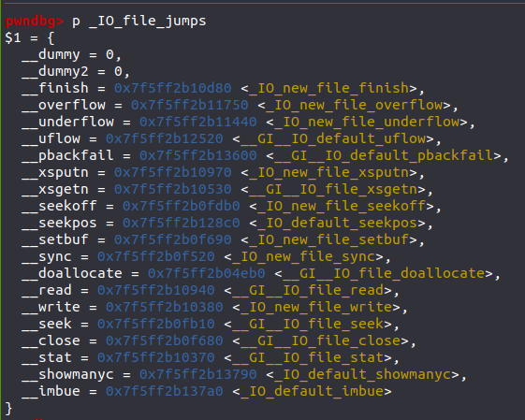Click address 0x7f5ff2b10530
The width and height of the screenshot is (525, 420).
(173, 189)
